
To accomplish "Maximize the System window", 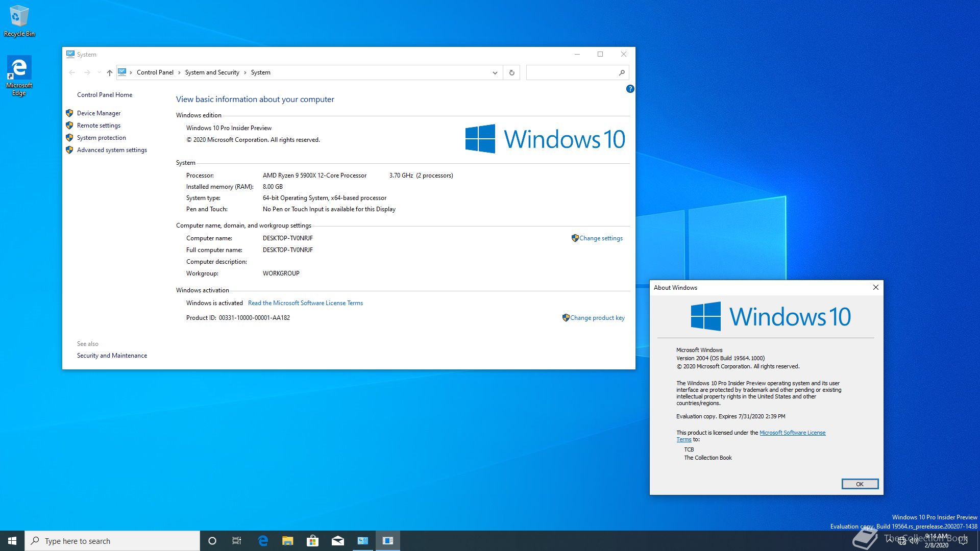I will (600, 54).
